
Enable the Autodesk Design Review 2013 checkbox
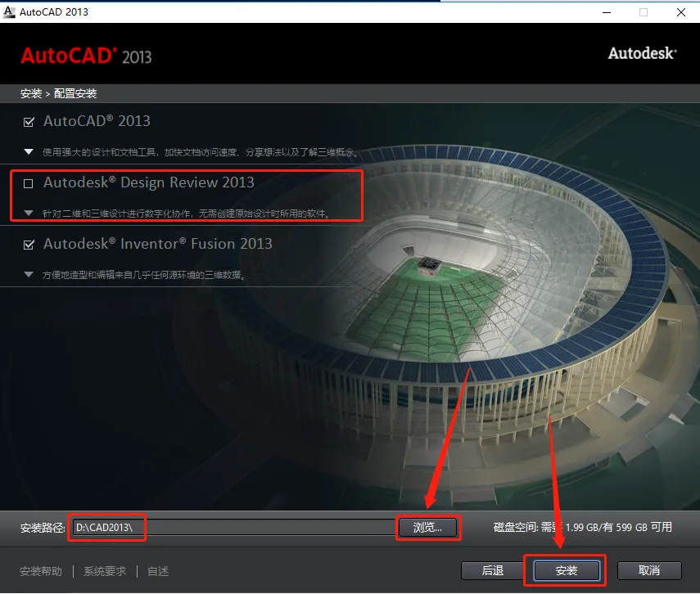pyautogui.click(x=28, y=183)
